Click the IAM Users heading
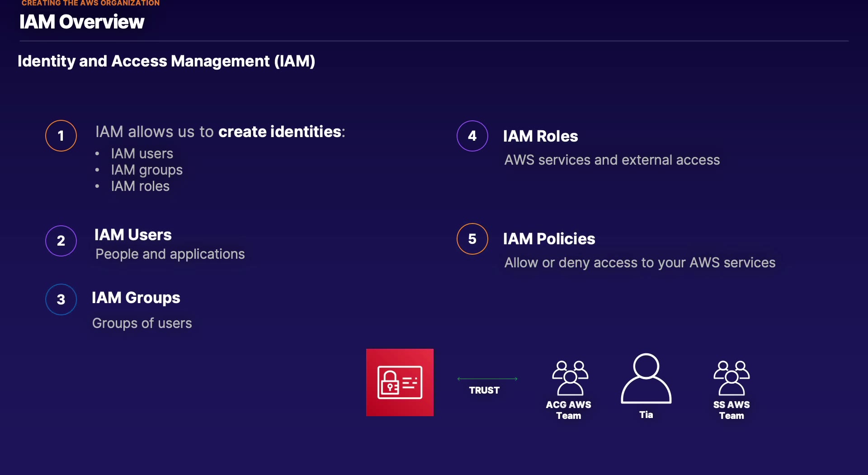Viewport: 868px width, 475px height. (x=133, y=235)
